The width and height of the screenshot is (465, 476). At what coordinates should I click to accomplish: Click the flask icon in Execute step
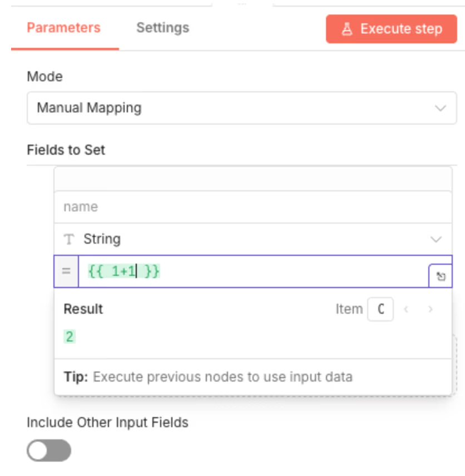347,29
